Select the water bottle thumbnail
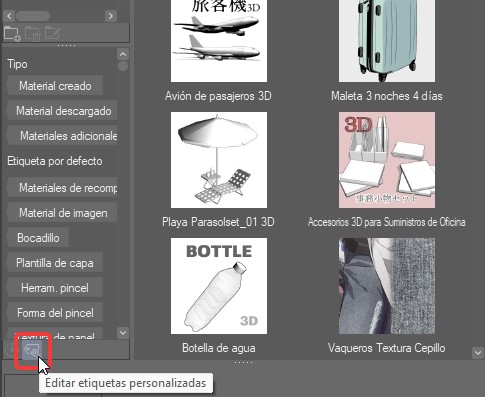 [x=219, y=286]
